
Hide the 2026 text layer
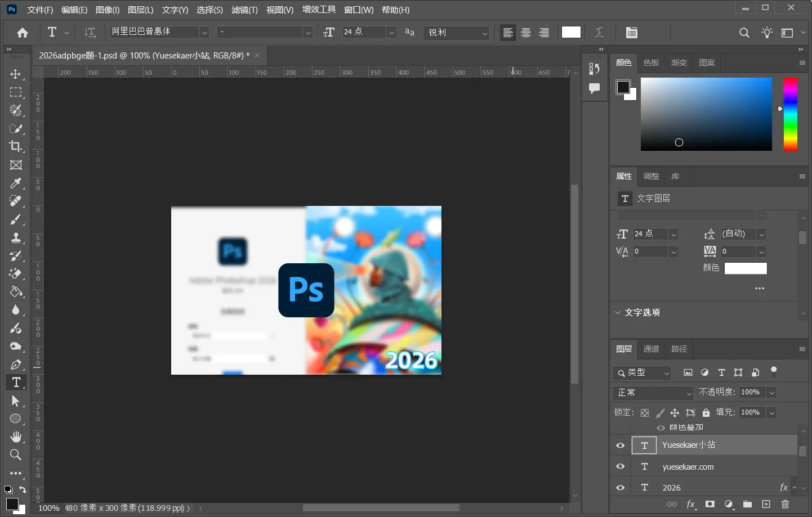point(620,487)
